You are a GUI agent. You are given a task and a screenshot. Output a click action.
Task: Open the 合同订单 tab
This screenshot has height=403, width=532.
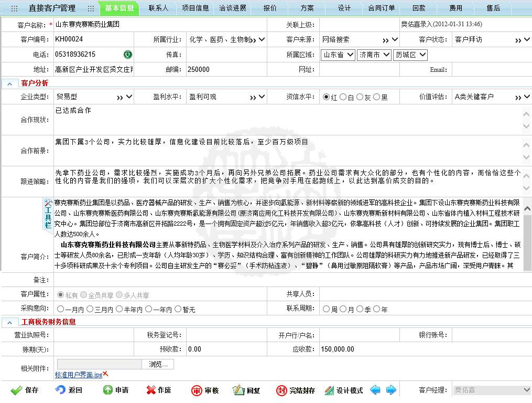[382, 8]
